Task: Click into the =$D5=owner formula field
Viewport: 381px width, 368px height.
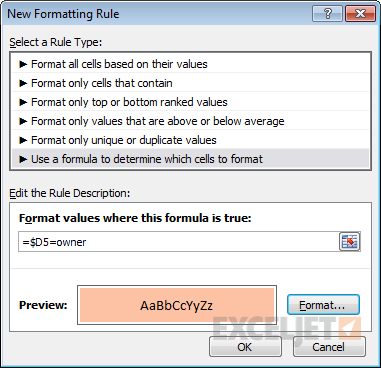Action: click(179, 242)
